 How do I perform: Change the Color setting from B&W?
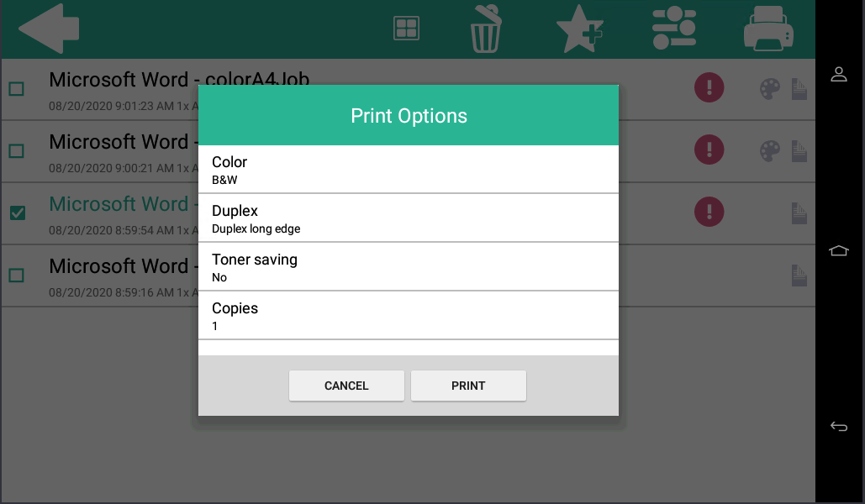[408, 169]
